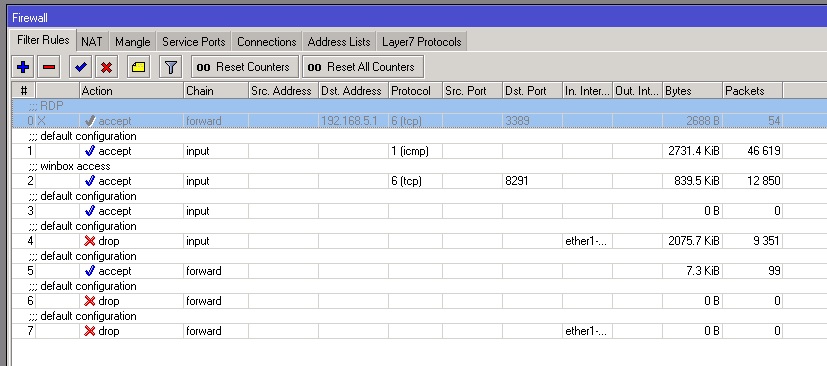
Task: Click the accept checkmark icon in rule 1
Action: pyautogui.click(x=90, y=151)
